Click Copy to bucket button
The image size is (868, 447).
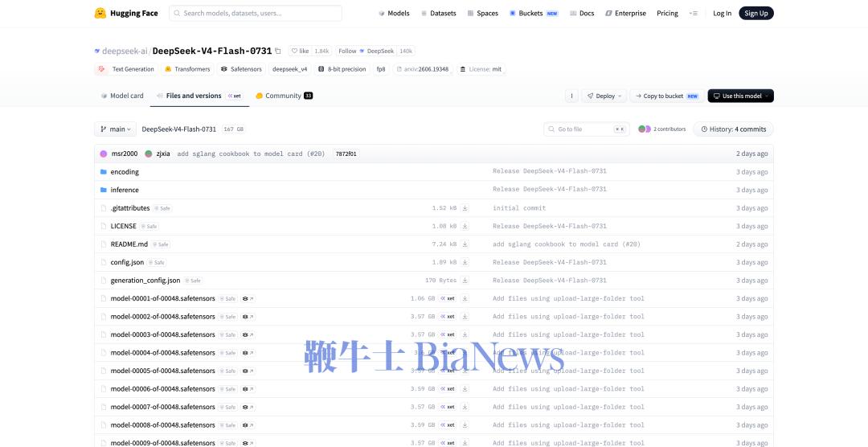click(667, 96)
